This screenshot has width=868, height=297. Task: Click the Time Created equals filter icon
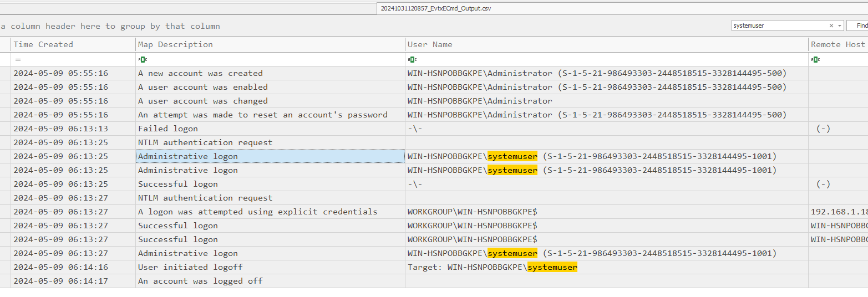click(18, 59)
